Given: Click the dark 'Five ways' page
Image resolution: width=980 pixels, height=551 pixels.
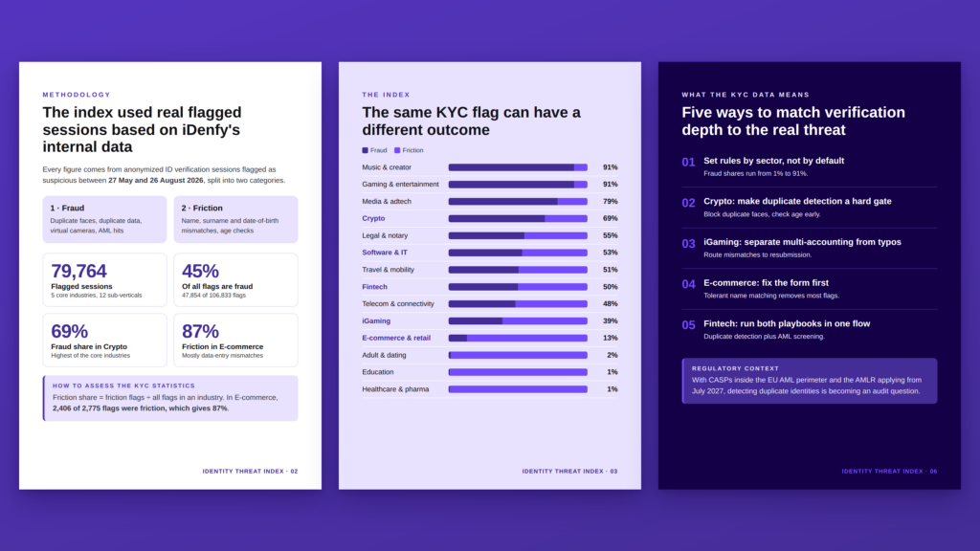Looking at the screenshot, I should 810,275.
